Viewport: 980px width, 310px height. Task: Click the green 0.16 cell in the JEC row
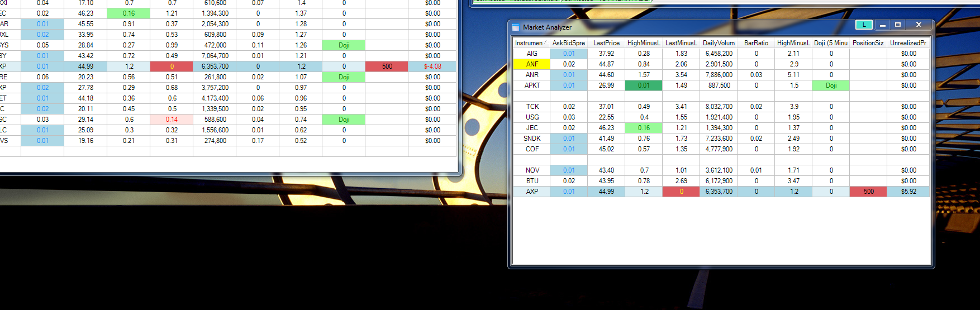[x=644, y=128]
